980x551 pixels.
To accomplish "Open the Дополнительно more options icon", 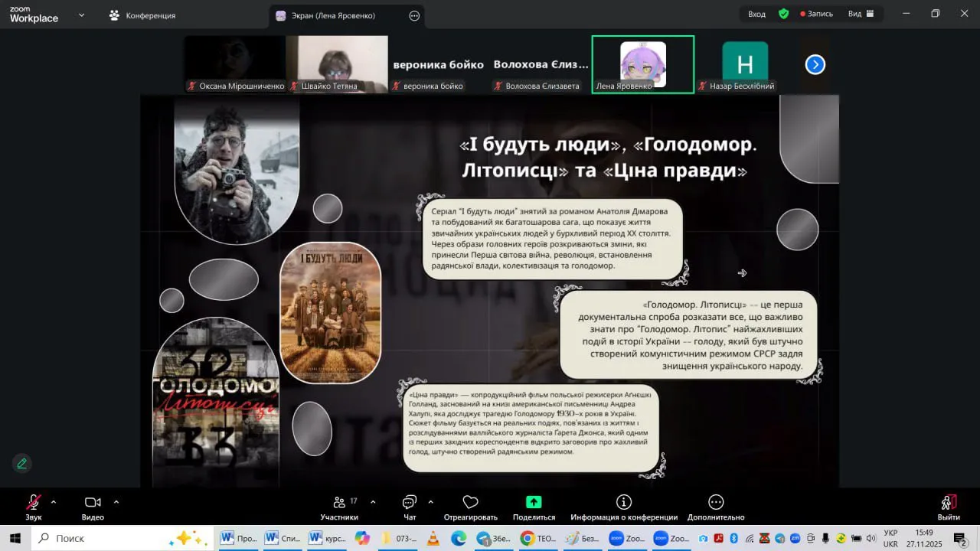I will pos(716,503).
